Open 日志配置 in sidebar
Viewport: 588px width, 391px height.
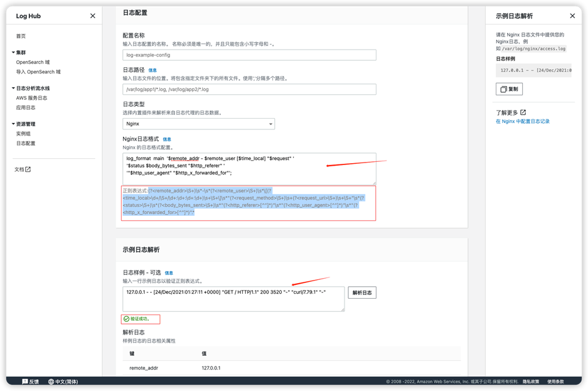26,143
